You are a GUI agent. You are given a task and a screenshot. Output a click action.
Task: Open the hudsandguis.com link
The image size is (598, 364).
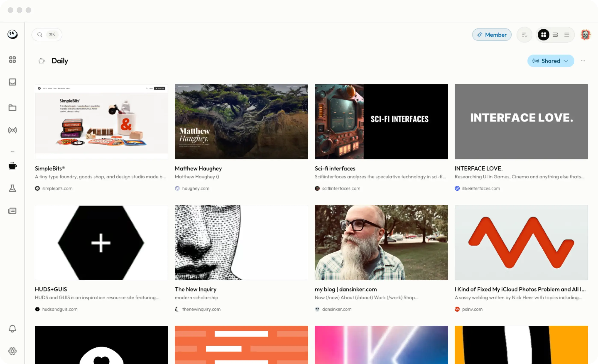tap(60, 309)
